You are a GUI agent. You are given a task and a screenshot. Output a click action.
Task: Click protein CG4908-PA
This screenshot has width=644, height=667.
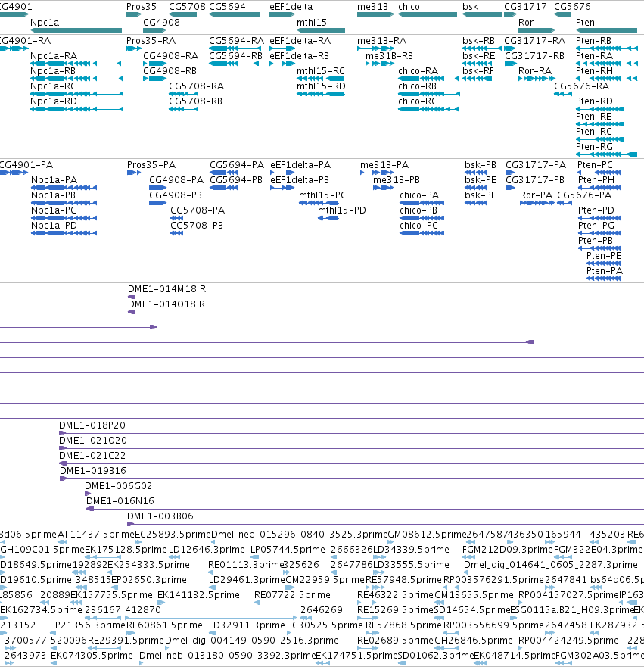[157, 188]
